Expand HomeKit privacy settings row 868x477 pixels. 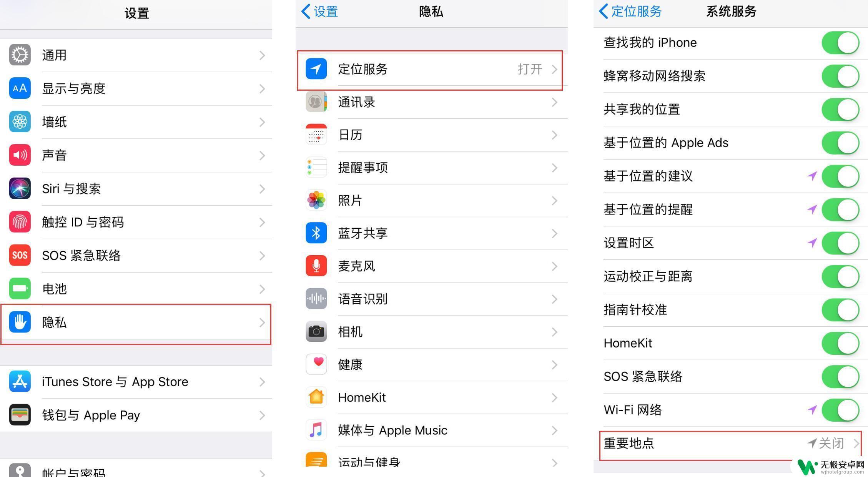point(432,396)
